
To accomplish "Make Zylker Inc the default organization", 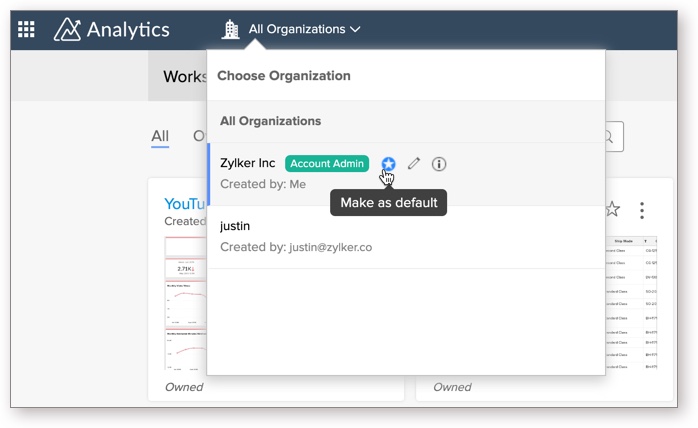I will (x=388, y=164).
